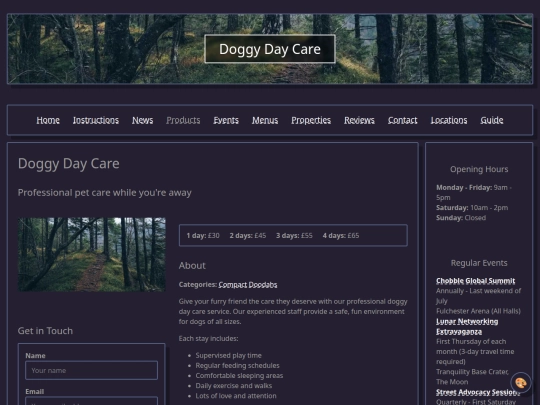Click 'Supervised play time' list item
This screenshot has height=405, width=540.
[x=228, y=355]
